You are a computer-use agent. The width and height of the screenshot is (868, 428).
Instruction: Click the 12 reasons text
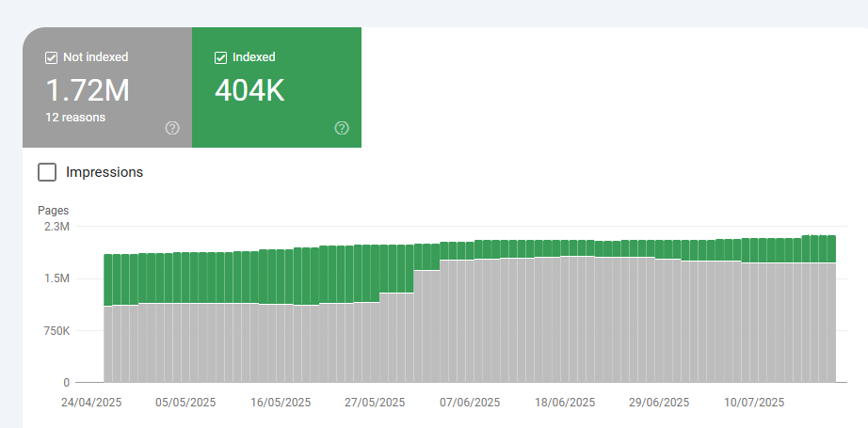[75, 118]
